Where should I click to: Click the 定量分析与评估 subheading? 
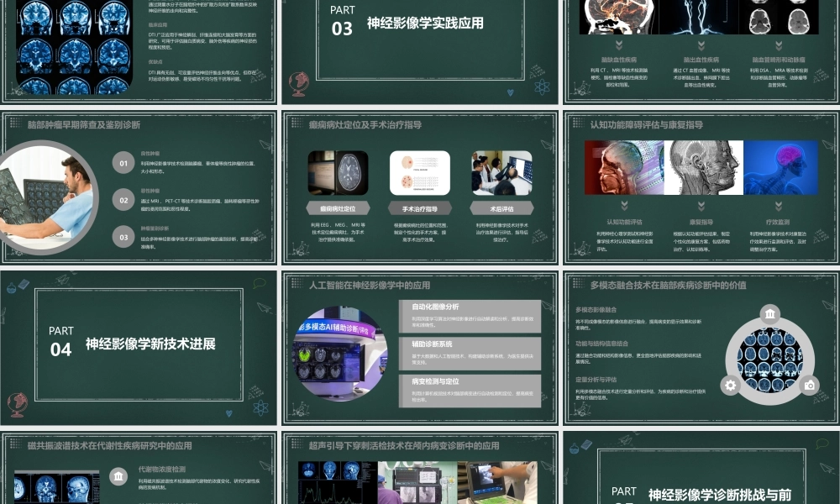[596, 379]
